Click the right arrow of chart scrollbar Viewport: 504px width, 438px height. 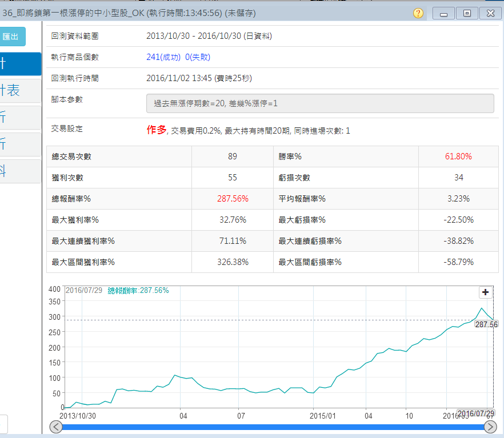[490, 427]
